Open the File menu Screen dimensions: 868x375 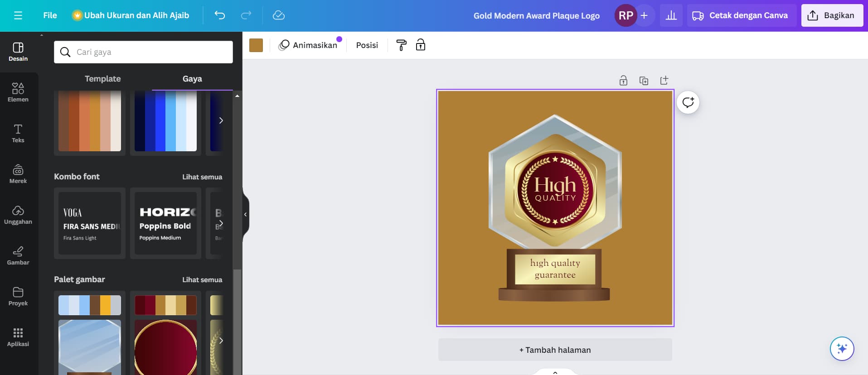pyautogui.click(x=50, y=15)
